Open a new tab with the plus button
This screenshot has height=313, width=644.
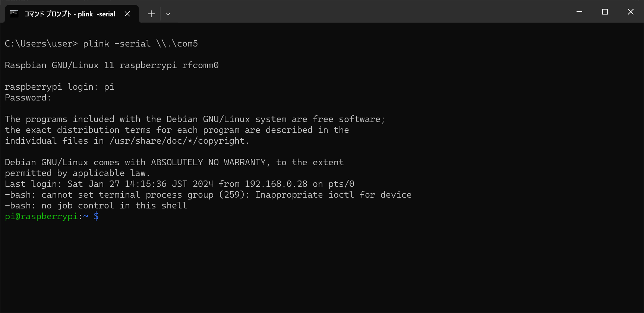point(151,14)
